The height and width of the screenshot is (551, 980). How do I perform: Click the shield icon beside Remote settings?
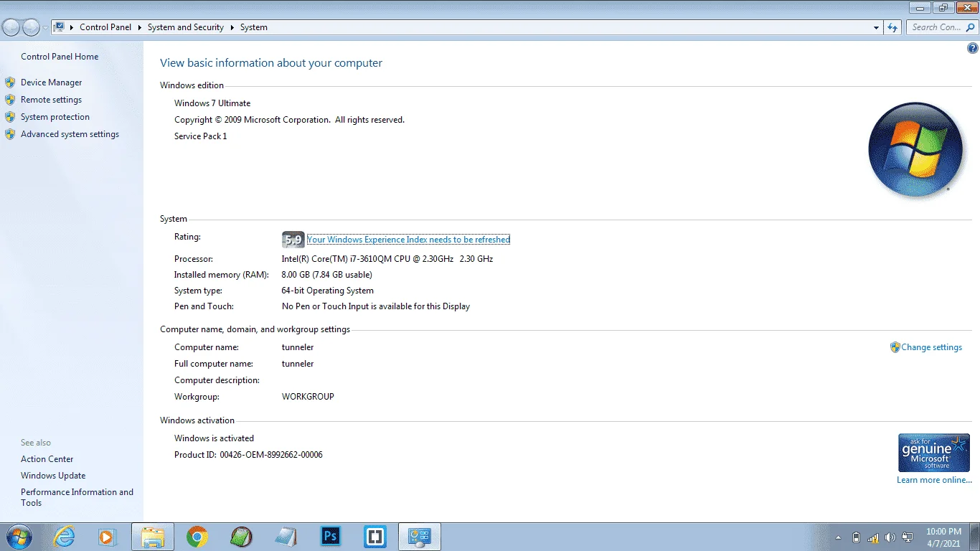pyautogui.click(x=10, y=100)
